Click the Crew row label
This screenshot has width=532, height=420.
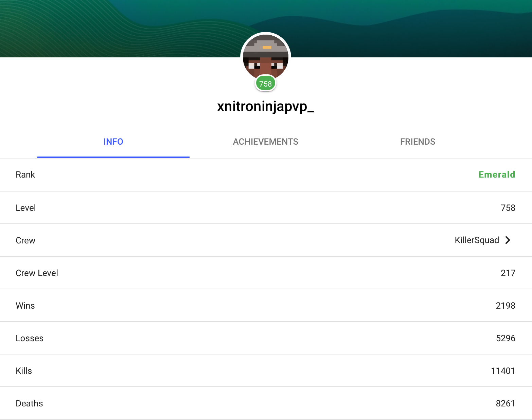coord(25,240)
